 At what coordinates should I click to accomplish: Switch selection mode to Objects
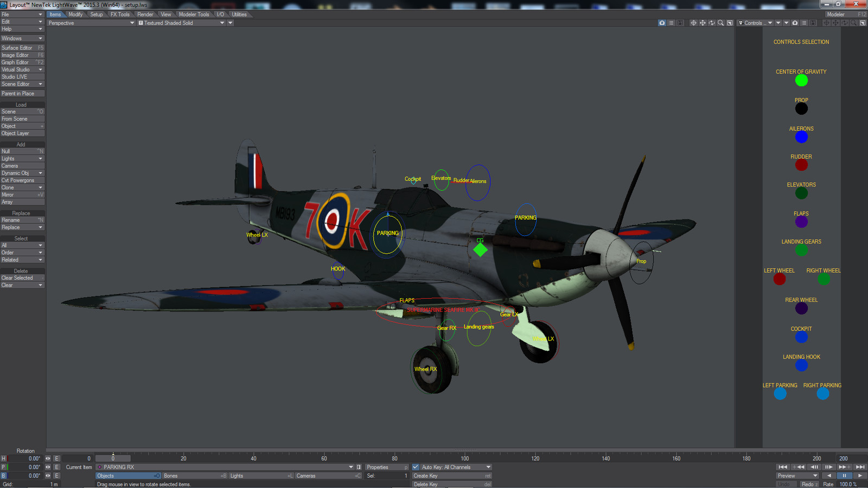(128, 476)
